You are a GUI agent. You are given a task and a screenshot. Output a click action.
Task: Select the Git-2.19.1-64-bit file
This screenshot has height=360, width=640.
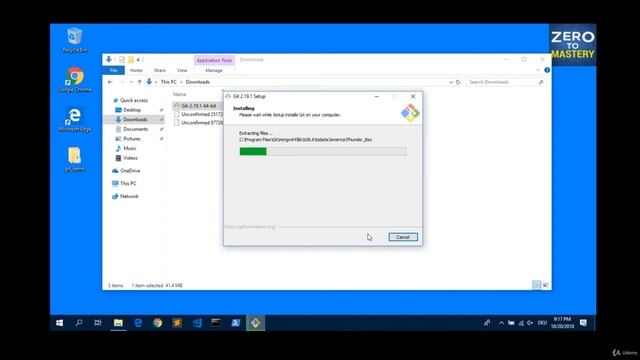pyautogui.click(x=198, y=106)
